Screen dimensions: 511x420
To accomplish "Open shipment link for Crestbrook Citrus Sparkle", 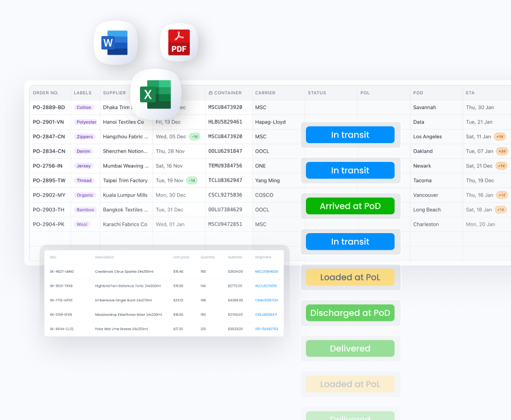I will click(x=266, y=271).
